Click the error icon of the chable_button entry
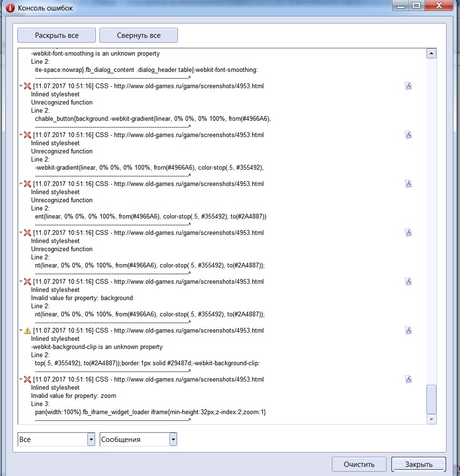Image resolution: width=460 pixels, height=476 pixels. pos(27,86)
